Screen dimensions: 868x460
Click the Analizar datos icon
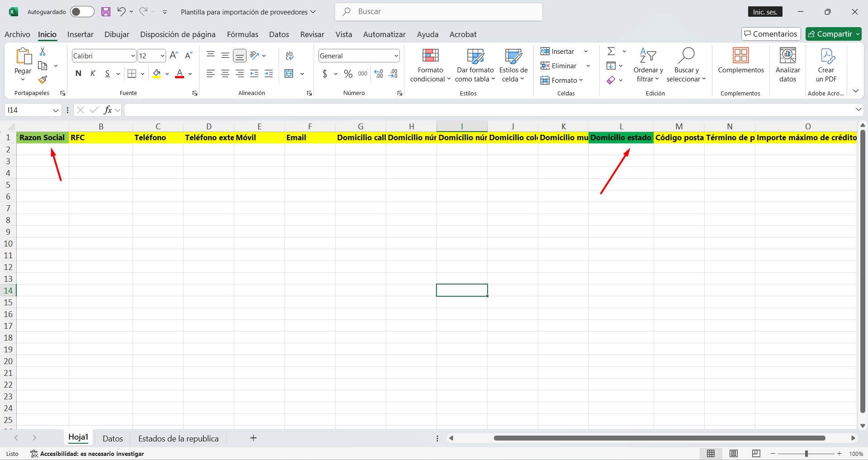coord(787,66)
